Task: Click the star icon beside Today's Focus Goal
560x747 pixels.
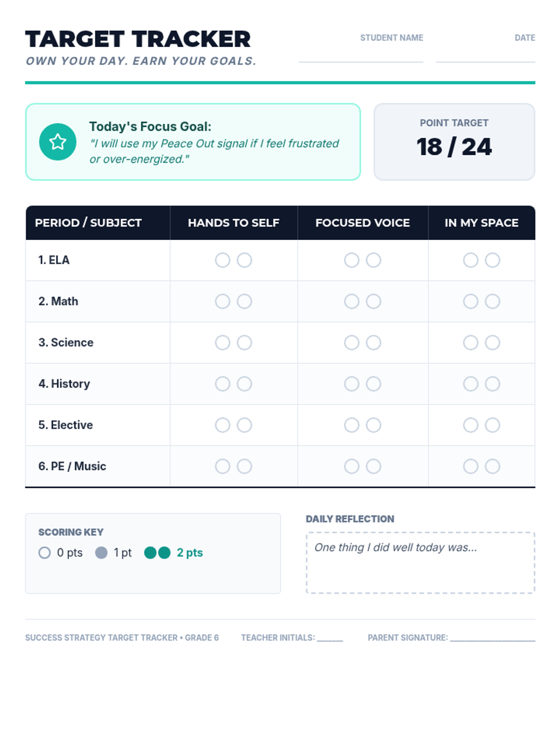Action: (x=57, y=142)
